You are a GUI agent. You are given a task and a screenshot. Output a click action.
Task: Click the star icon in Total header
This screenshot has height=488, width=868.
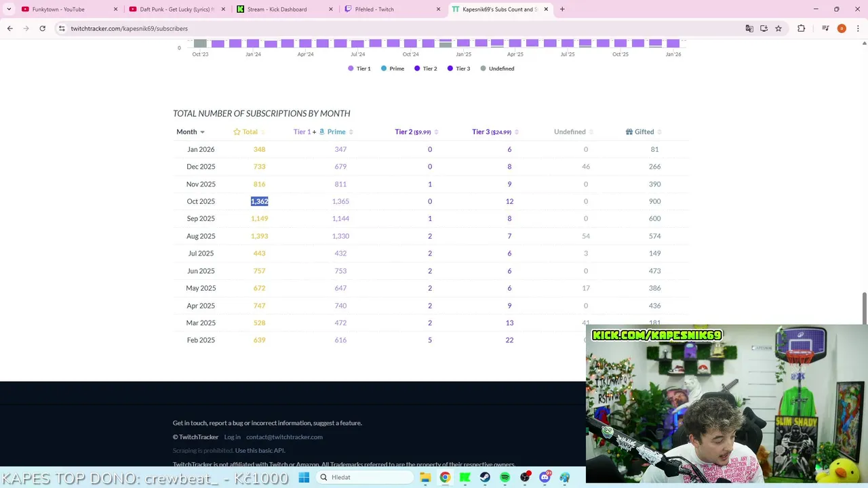(237, 131)
